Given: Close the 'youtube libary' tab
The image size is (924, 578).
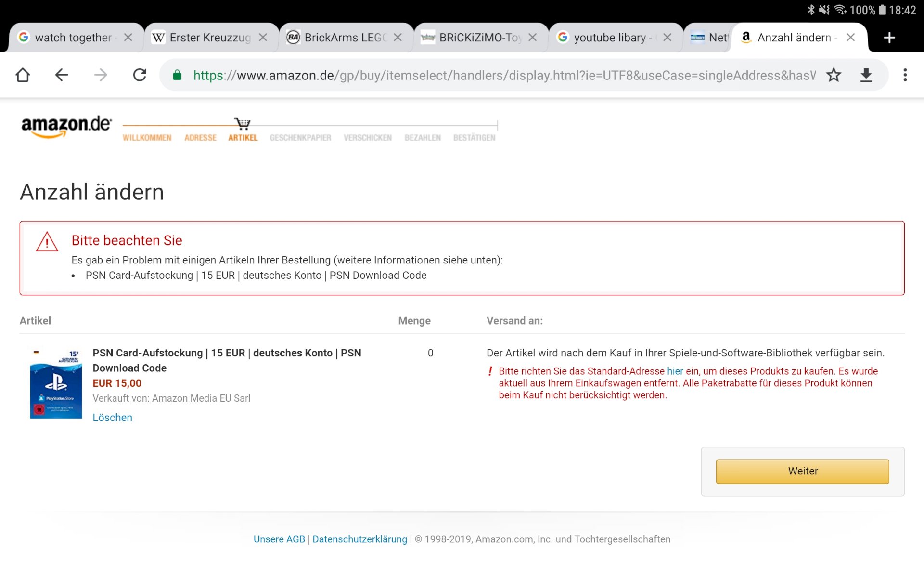Looking at the screenshot, I should coord(667,38).
